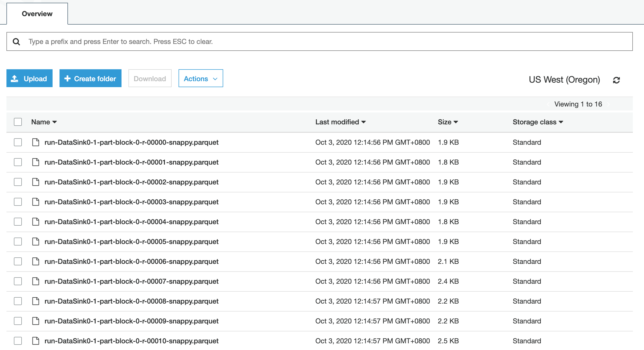Click the refresh icon beside US West (Oregon)
644x350 pixels.
[616, 80]
